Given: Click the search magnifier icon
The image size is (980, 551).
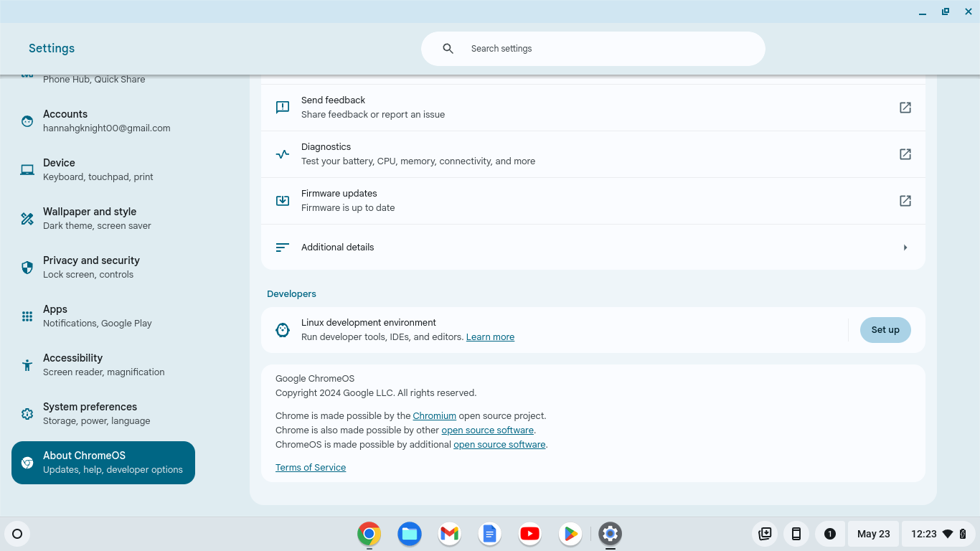Looking at the screenshot, I should (x=448, y=49).
